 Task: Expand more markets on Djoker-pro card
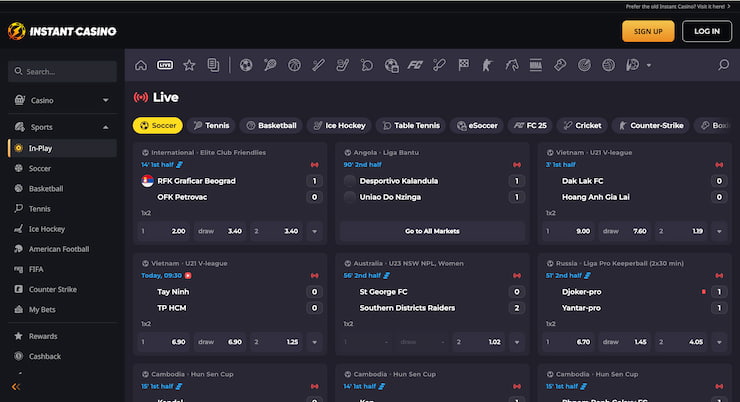point(719,342)
